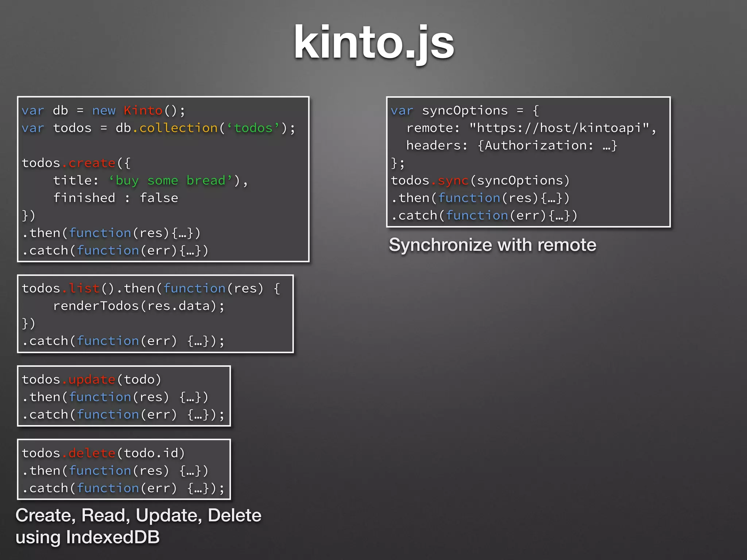Screen dimensions: 747x560
Task: Click the 'Create, Read, Update, Delete' caption line
Action: [x=139, y=516]
